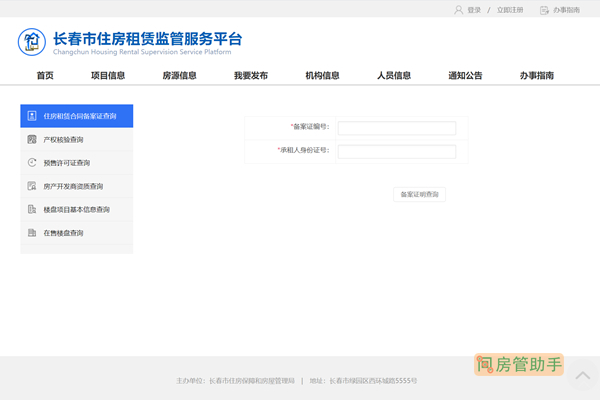
Task: Click the 地址 footer address text
Action: [363, 381]
